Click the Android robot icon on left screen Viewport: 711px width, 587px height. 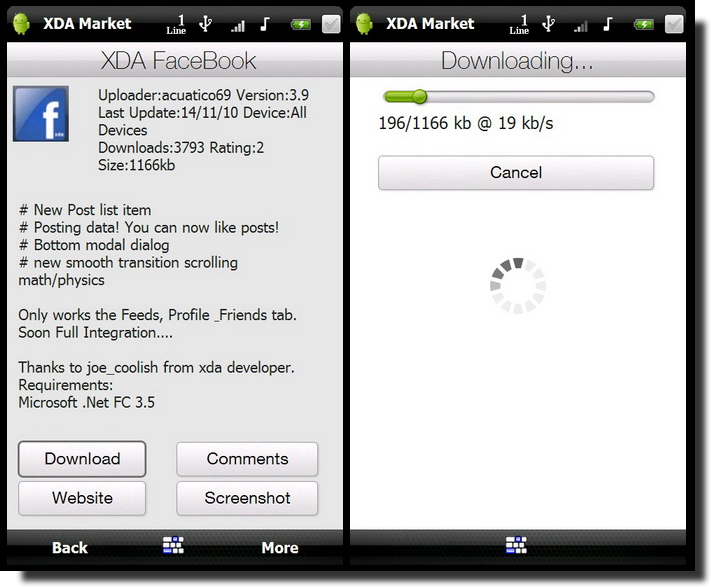pos(22,24)
